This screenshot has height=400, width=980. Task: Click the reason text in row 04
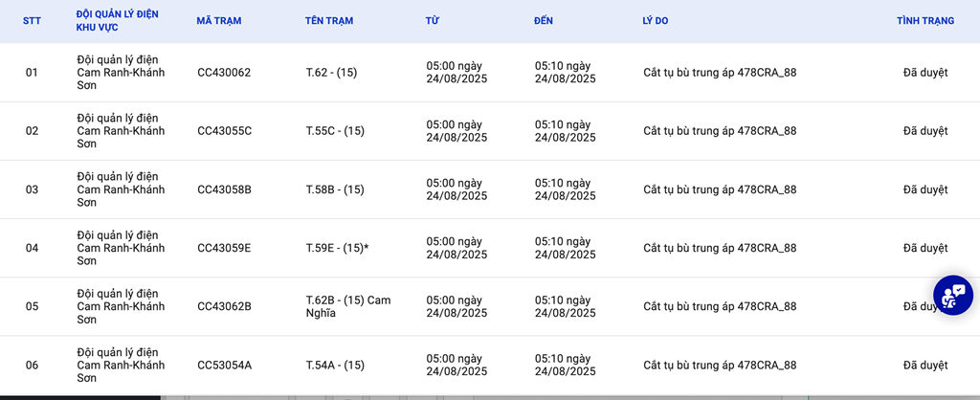point(720,248)
